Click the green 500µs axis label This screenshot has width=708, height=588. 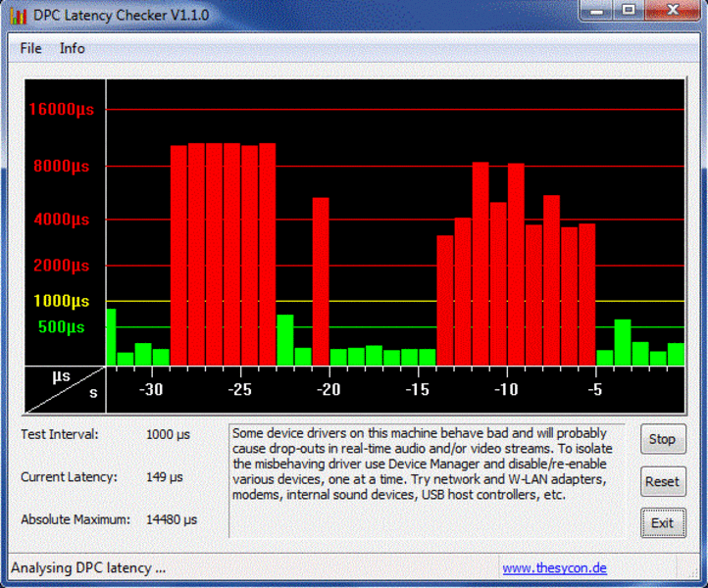(62, 326)
